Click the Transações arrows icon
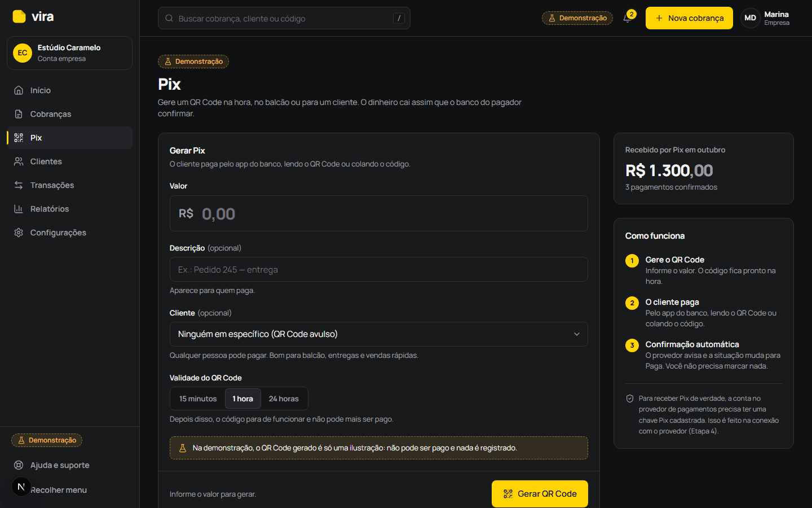 19,185
